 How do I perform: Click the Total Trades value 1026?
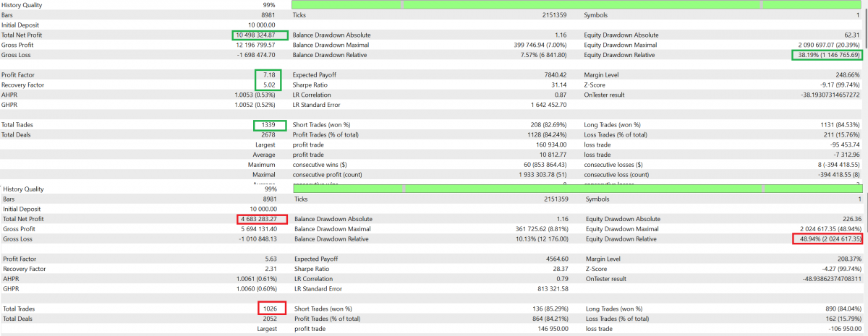pyautogui.click(x=270, y=309)
